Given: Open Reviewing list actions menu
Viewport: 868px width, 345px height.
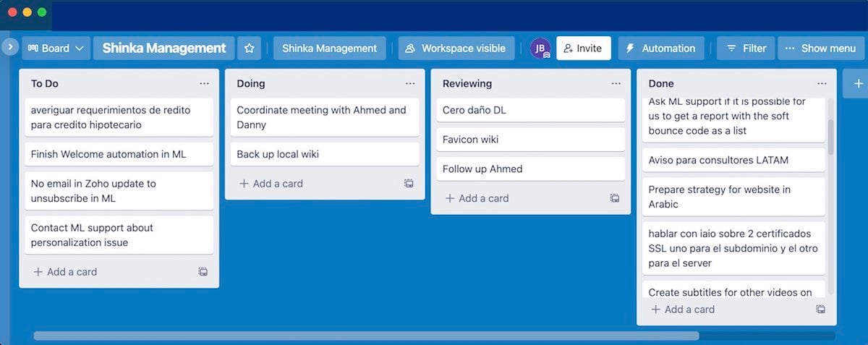Looking at the screenshot, I should click(616, 84).
